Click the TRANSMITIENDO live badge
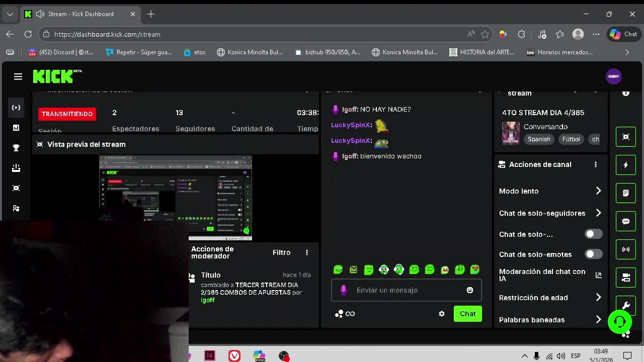Screen dimensions: 644x362 (x=67, y=114)
